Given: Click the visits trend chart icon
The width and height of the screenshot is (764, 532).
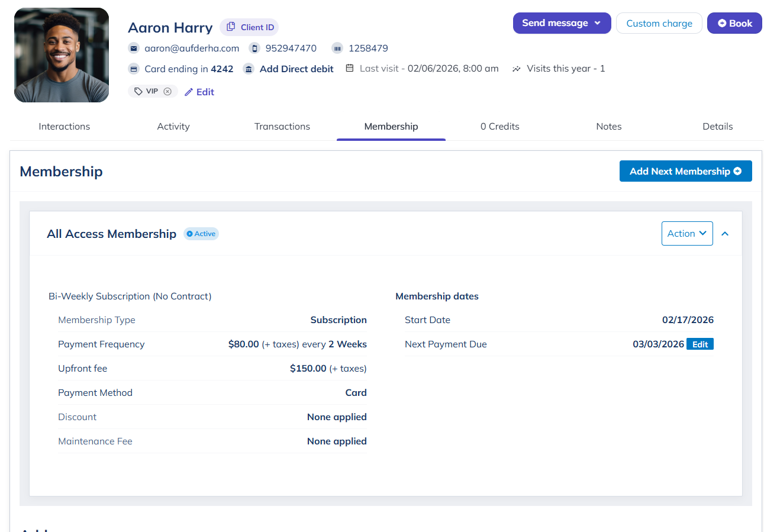Looking at the screenshot, I should tap(517, 69).
